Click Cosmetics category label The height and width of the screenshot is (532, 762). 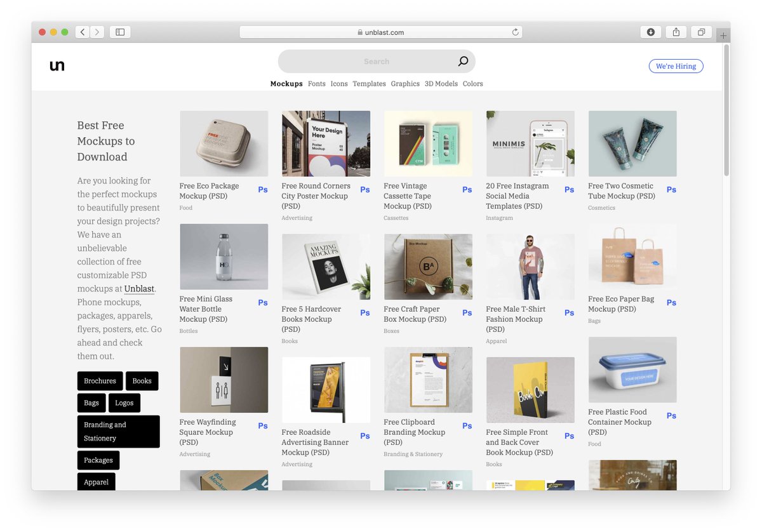coord(601,208)
